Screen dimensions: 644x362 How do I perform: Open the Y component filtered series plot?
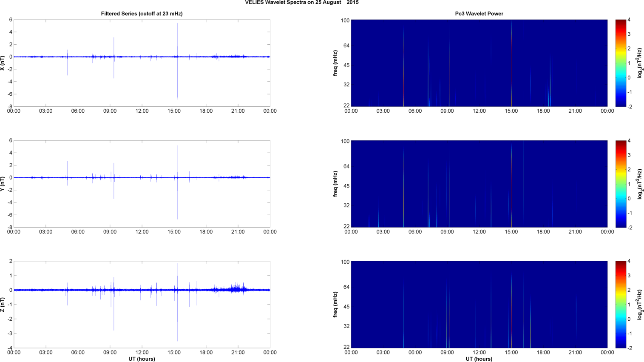point(142,184)
